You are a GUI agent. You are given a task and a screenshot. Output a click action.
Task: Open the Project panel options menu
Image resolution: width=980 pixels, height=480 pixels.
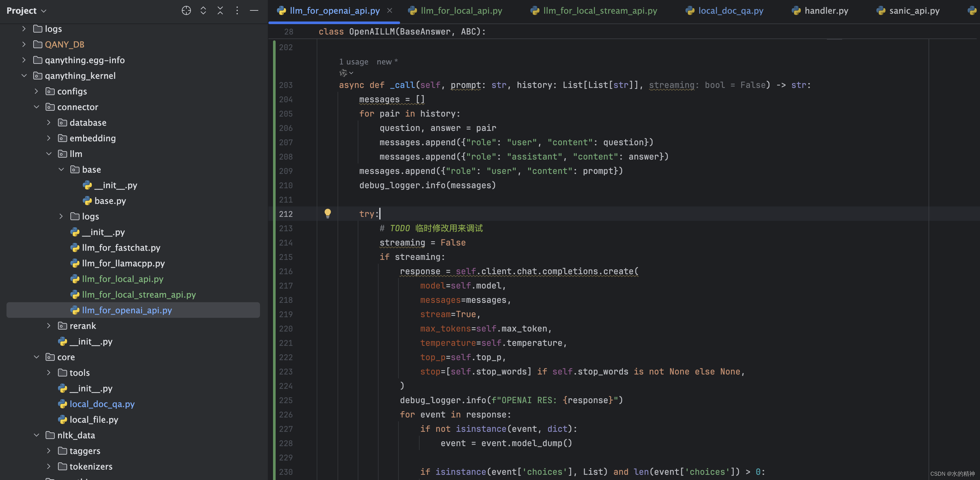pyautogui.click(x=237, y=11)
